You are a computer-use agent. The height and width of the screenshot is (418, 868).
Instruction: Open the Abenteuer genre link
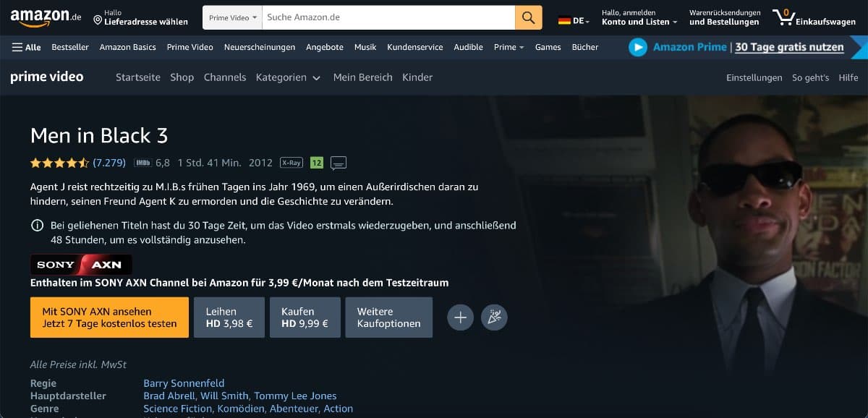(295, 409)
